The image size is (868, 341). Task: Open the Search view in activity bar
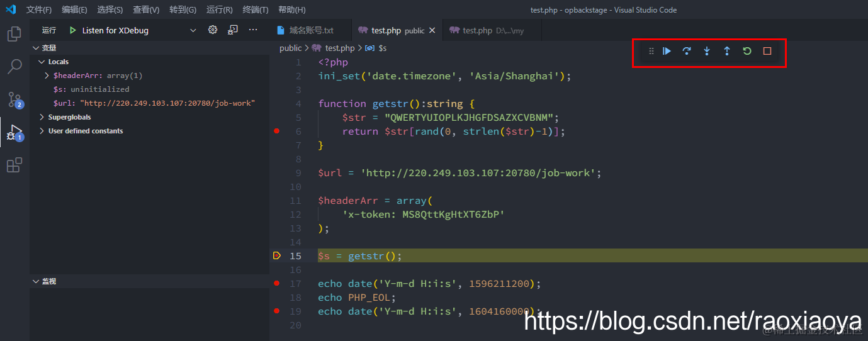coord(14,66)
